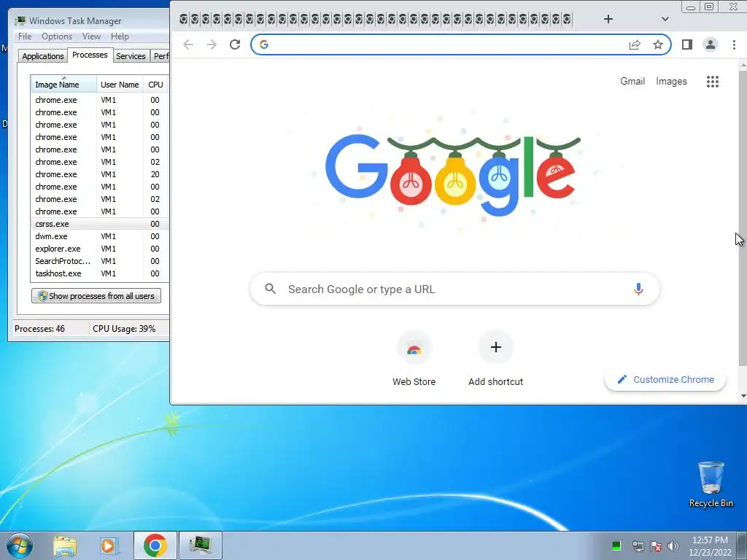Image resolution: width=747 pixels, height=560 pixels.
Task: Open the Windows Start button
Action: click(20, 545)
